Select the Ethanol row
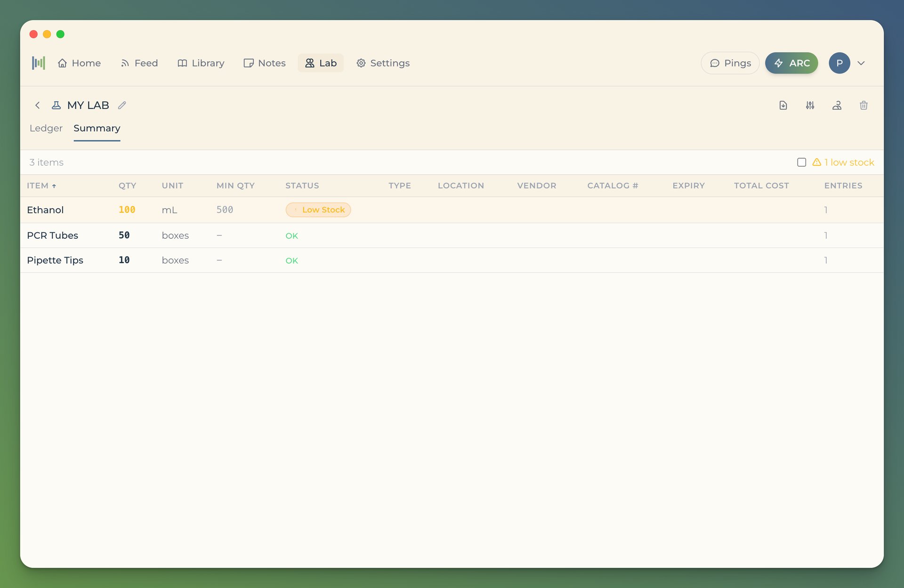904x588 pixels. [x=45, y=210]
